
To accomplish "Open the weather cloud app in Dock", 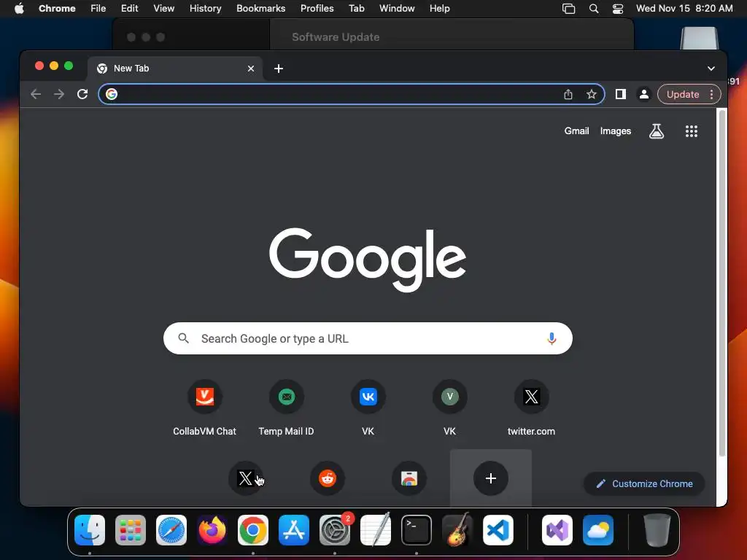I will coord(598,530).
